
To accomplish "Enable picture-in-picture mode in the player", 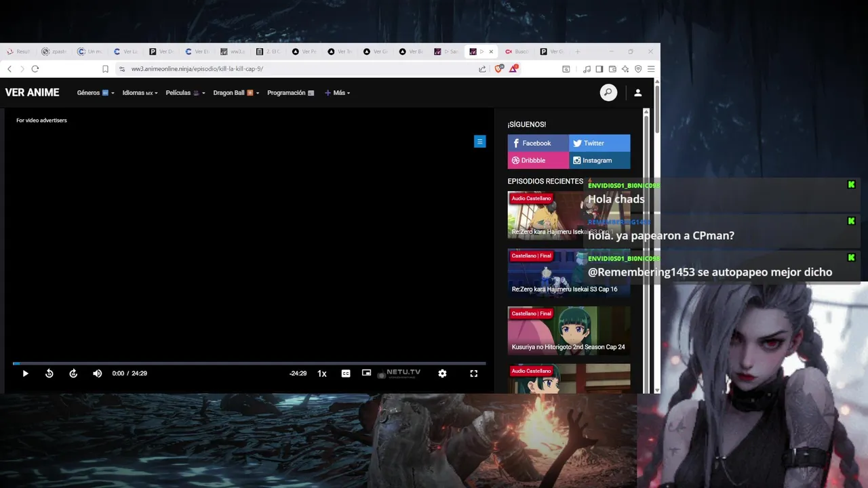I will 366,373.
